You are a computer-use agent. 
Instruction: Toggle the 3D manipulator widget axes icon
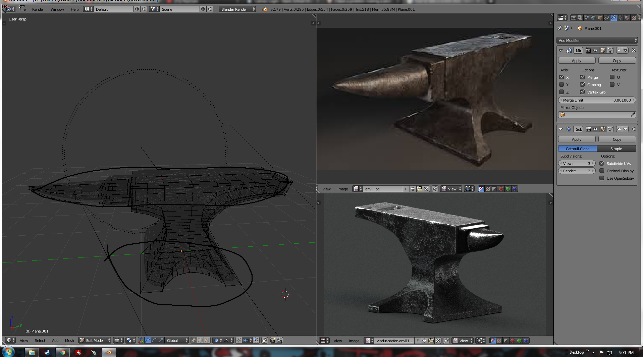[141, 340]
